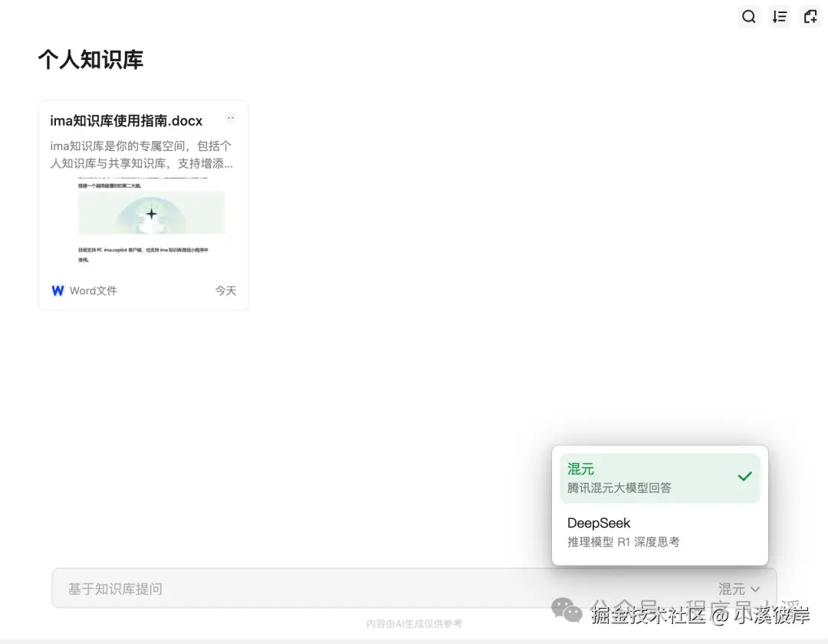Open the ima知识库使用指南.docx title

tap(127, 121)
